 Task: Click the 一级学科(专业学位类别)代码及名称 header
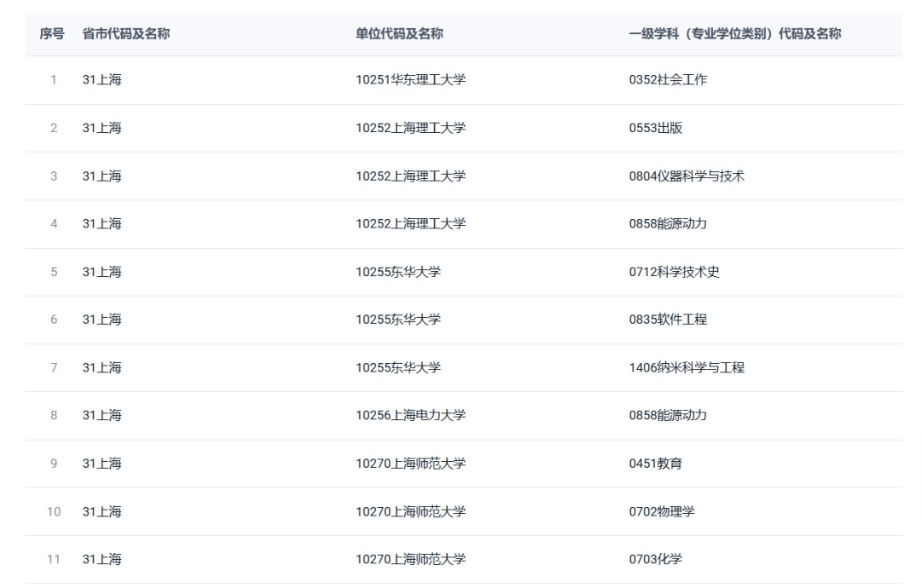[735, 34]
